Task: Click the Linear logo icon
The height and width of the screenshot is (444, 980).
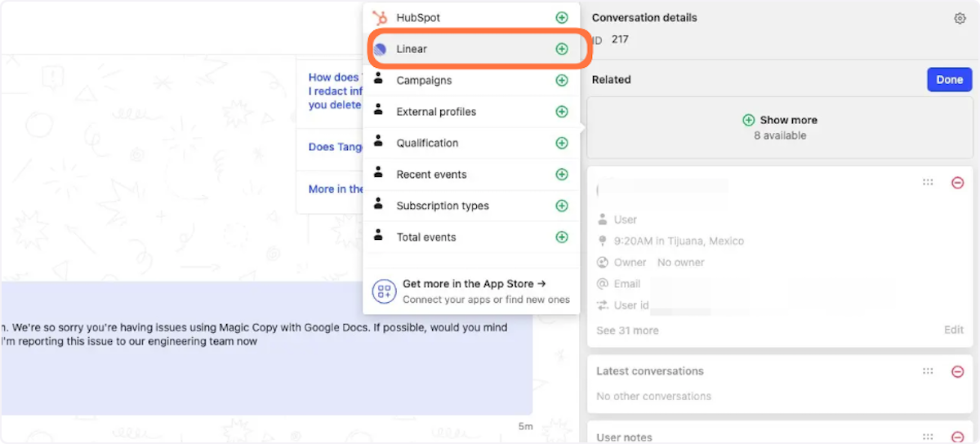Action: click(x=380, y=49)
